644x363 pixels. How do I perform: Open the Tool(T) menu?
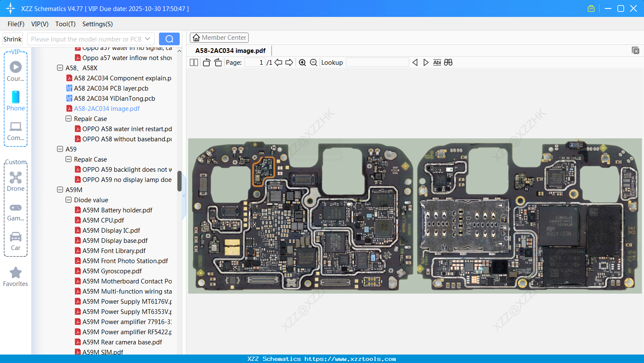(x=65, y=24)
